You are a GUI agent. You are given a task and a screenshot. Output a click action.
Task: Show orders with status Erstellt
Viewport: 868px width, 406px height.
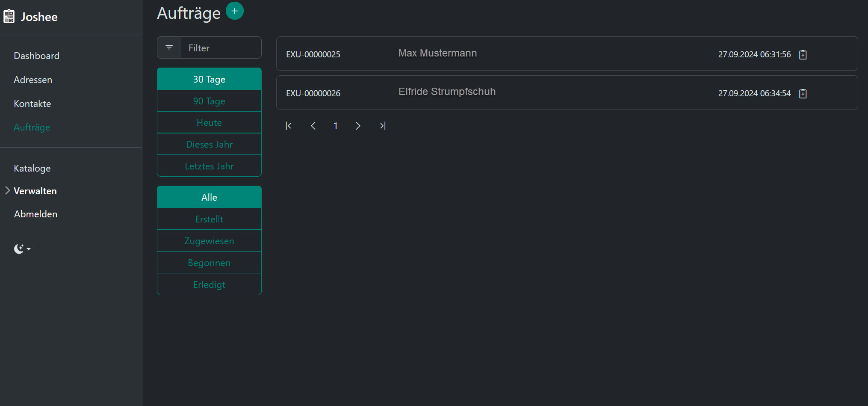coord(209,219)
